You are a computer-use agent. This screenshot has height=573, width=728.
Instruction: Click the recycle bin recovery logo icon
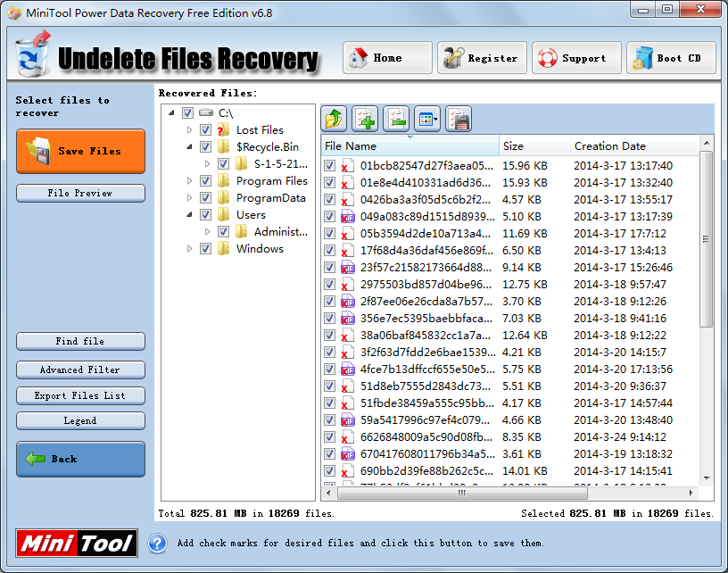32,54
